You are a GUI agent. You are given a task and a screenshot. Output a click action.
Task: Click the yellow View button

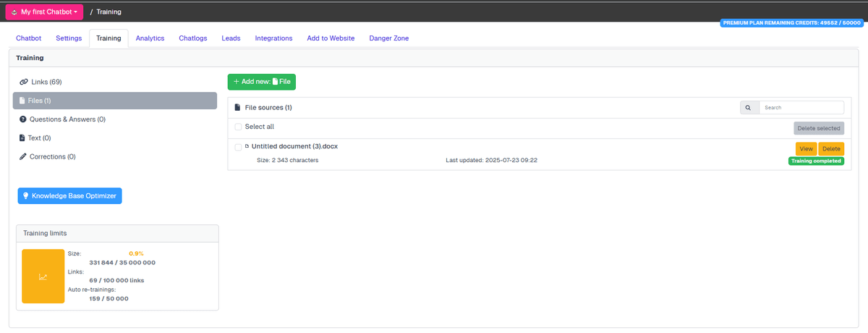[x=806, y=148]
